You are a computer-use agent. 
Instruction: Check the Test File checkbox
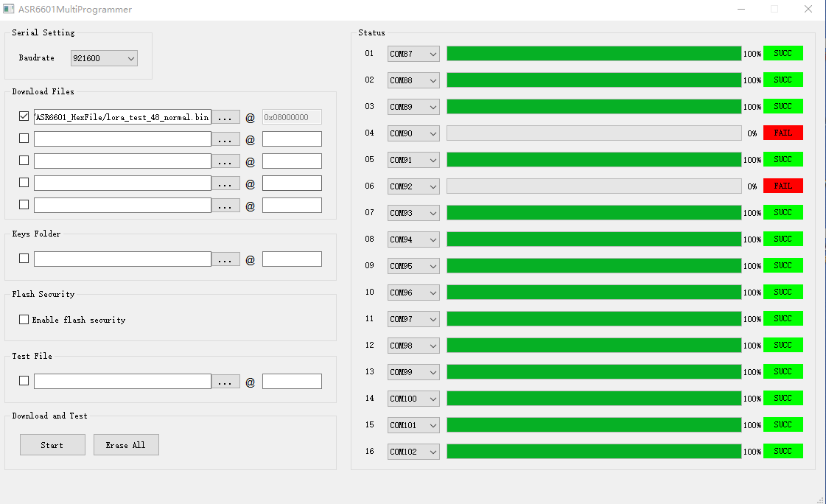pyautogui.click(x=24, y=381)
